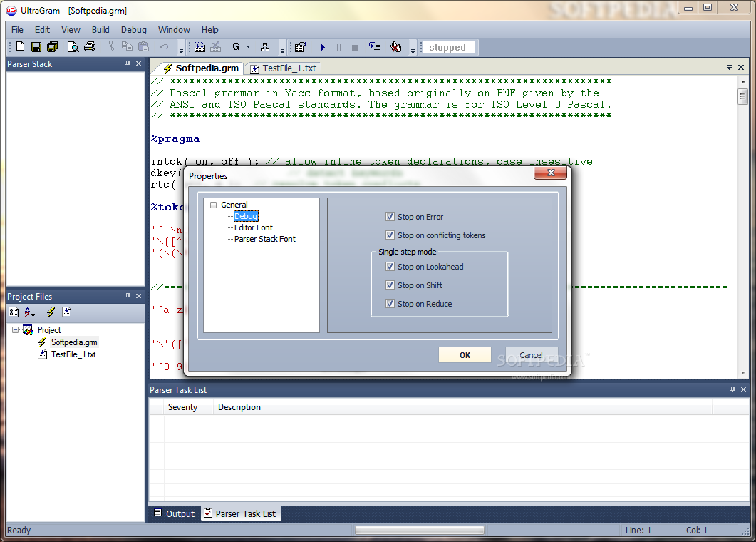Click the single step toolbar icon
This screenshot has width=756, height=542.
[x=375, y=47]
